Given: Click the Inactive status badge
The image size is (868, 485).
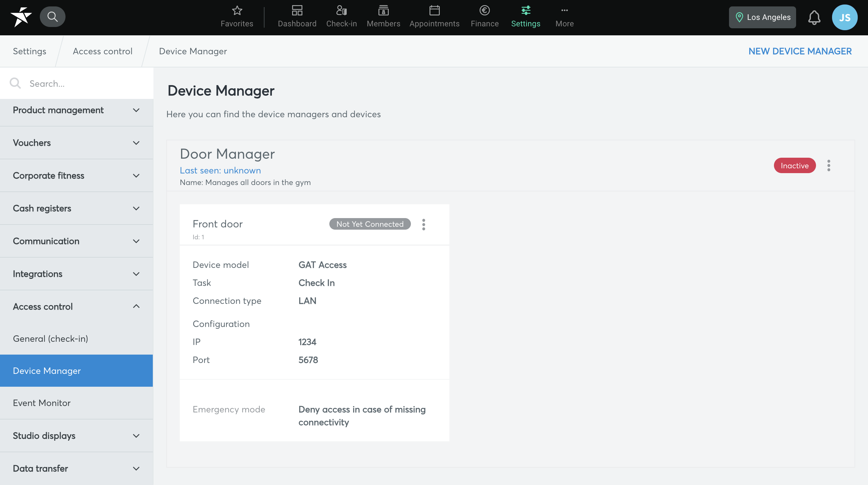Looking at the screenshot, I should coord(794,165).
